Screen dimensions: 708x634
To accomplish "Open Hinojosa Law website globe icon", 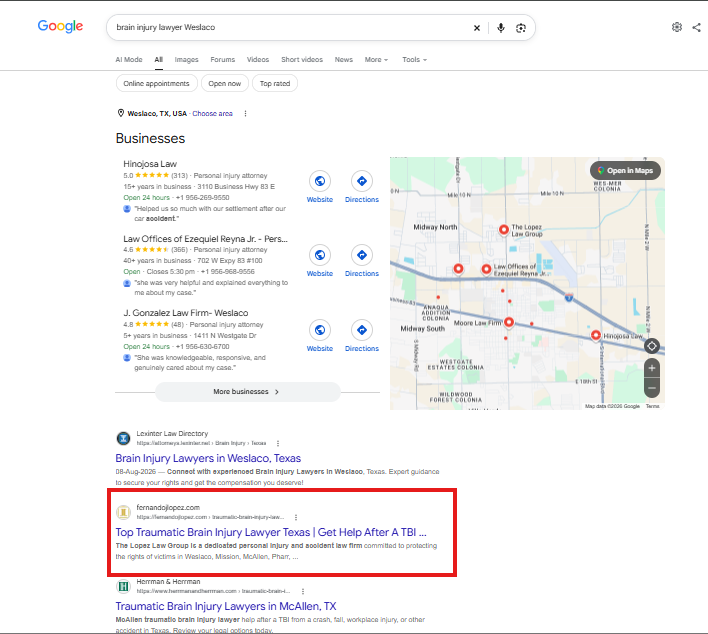I will pos(320,181).
